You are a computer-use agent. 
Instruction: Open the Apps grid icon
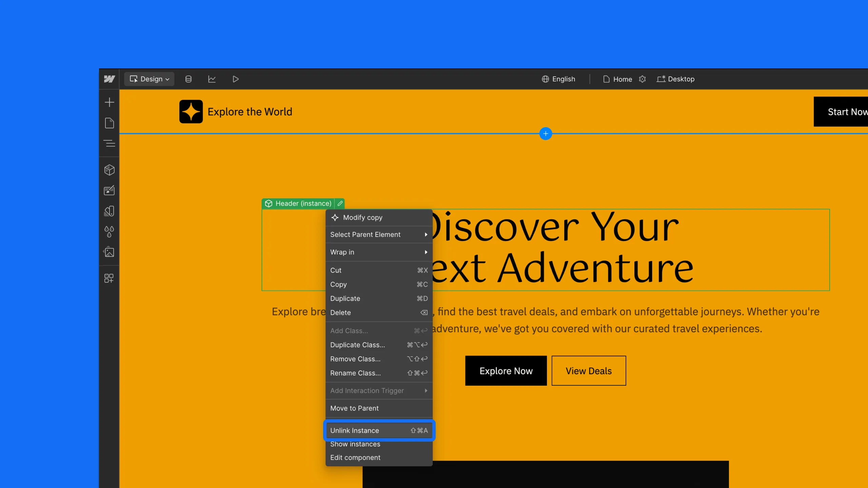109,278
